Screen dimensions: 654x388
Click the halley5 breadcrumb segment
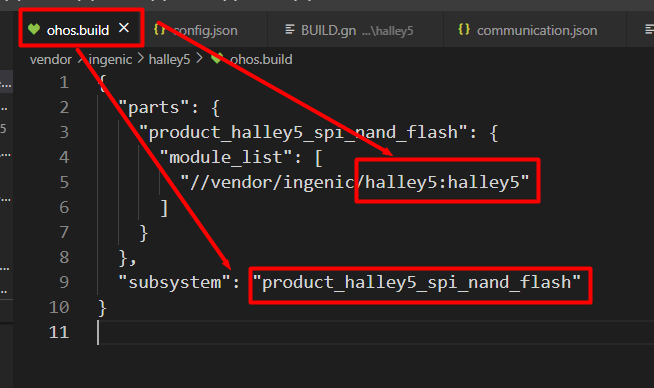click(x=169, y=59)
